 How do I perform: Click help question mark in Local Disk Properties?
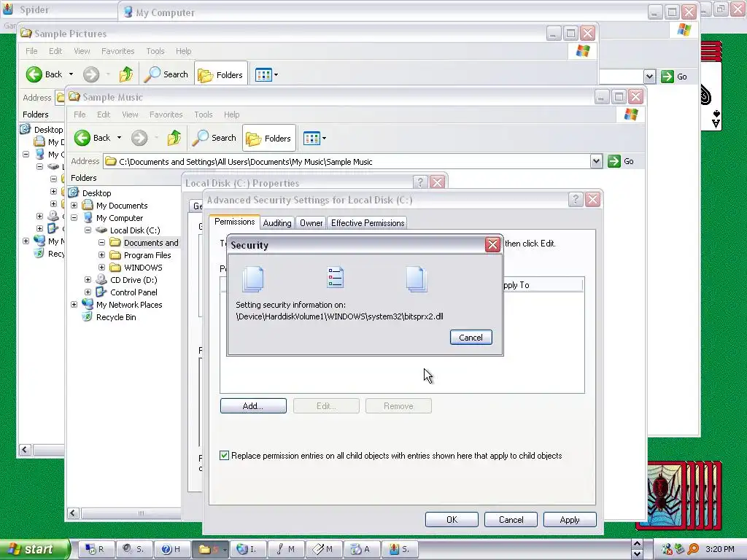[419, 182]
